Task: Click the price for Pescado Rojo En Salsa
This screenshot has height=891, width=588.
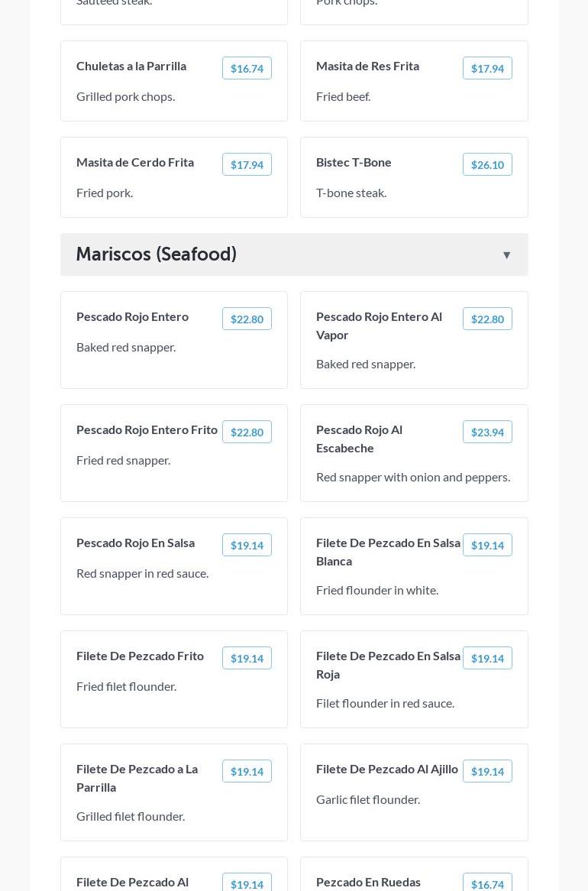Action: pos(247,546)
